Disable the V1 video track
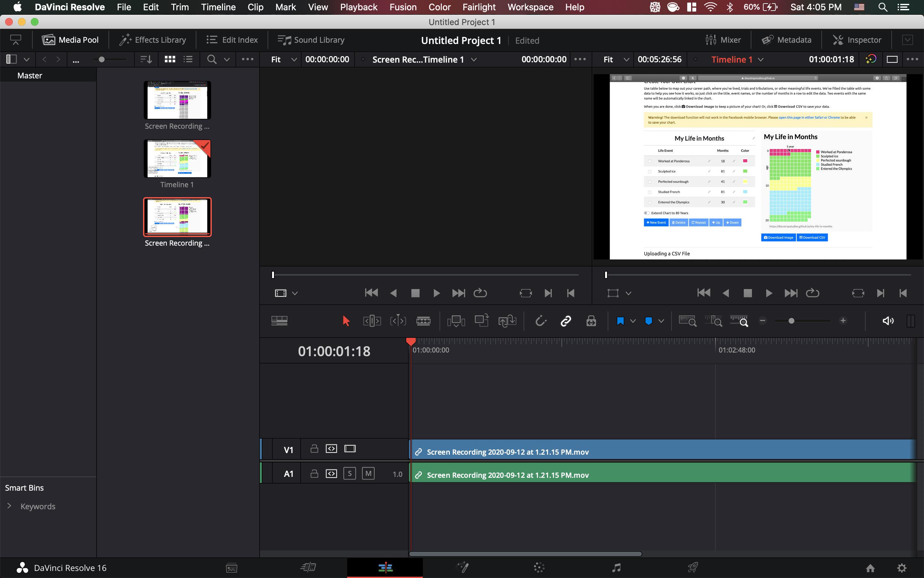924x578 pixels. [350, 449]
